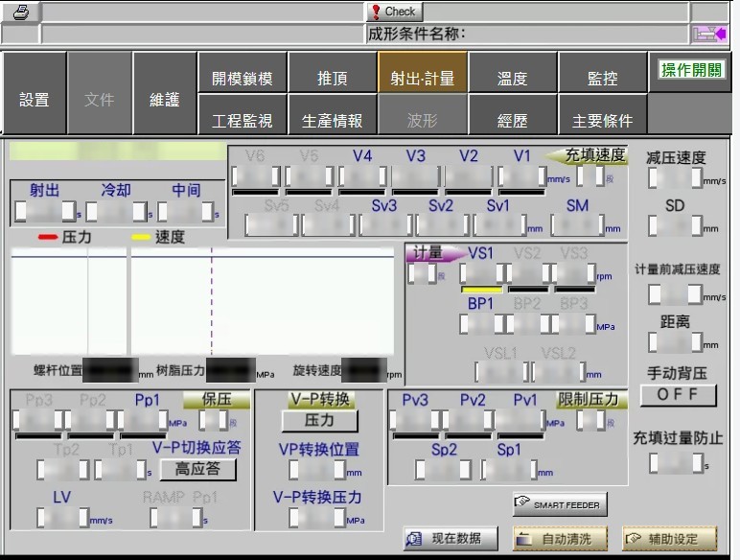Open the 維護 tab
Image resolution: width=740 pixels, height=560 pixels.
click(164, 93)
